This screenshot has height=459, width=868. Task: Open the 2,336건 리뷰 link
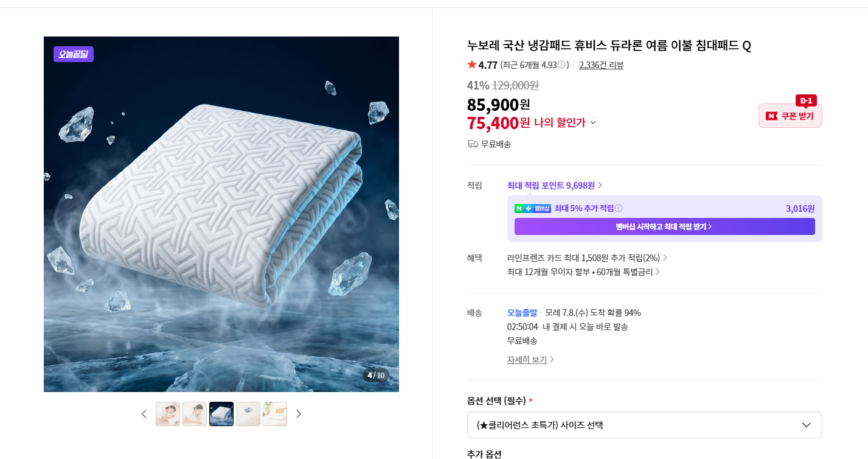tap(601, 65)
